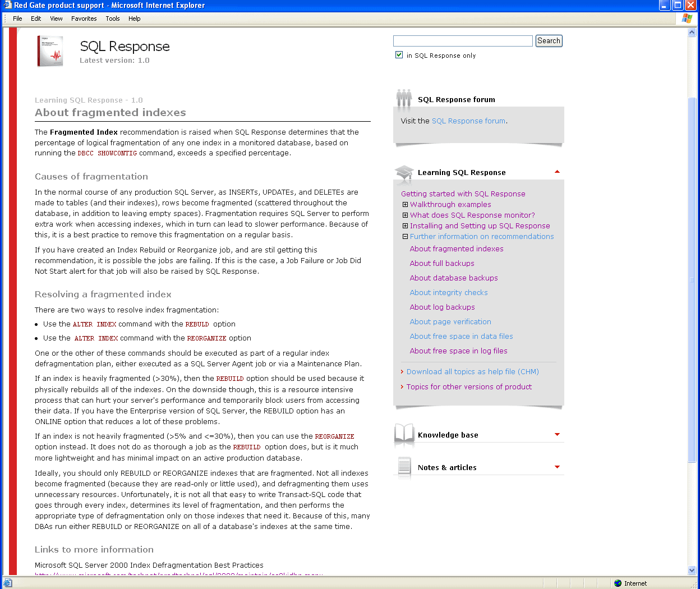Screen dimensions: 700x589
Task: Click the Learning SQL Response graduation cap icon
Action: 404,173
